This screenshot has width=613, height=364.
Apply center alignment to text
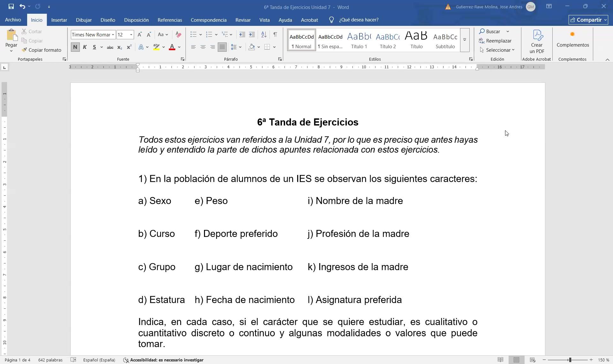[203, 47]
